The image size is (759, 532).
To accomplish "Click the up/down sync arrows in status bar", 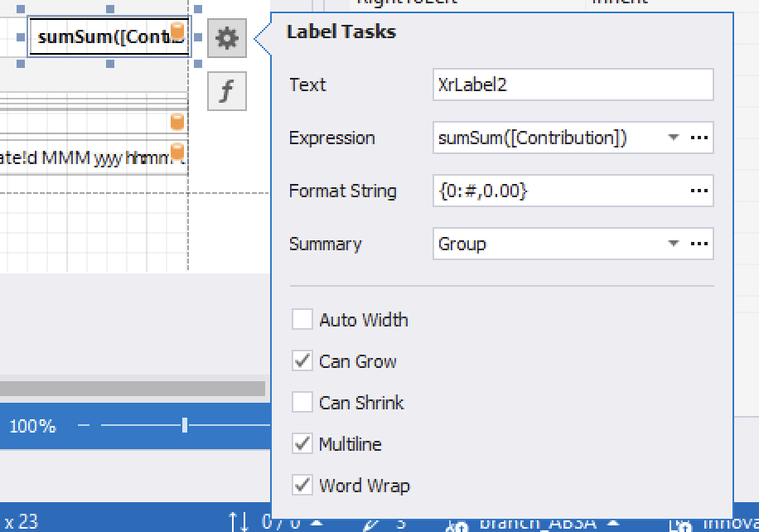I will tap(239, 522).
